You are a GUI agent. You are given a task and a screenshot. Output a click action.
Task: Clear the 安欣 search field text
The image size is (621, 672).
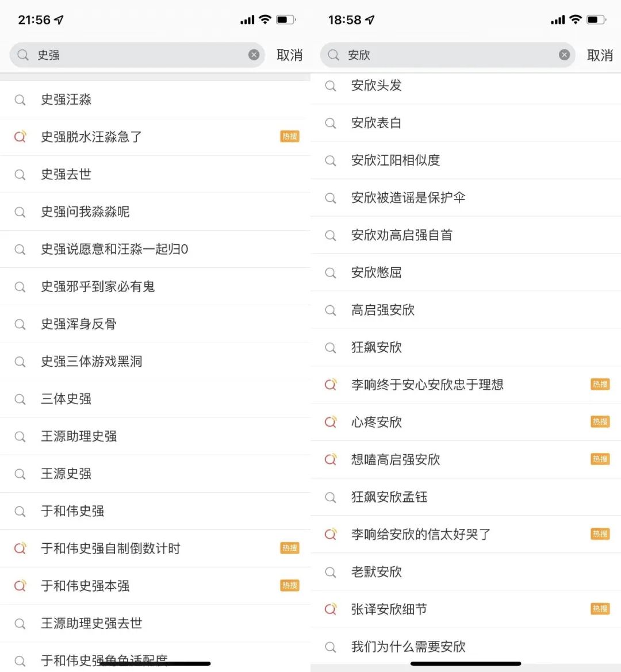[x=564, y=55]
